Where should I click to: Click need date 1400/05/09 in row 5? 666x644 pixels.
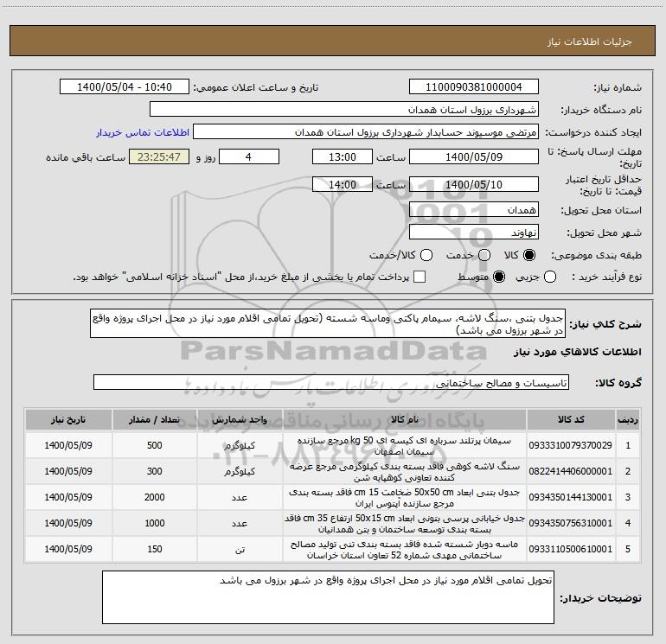click(68, 549)
